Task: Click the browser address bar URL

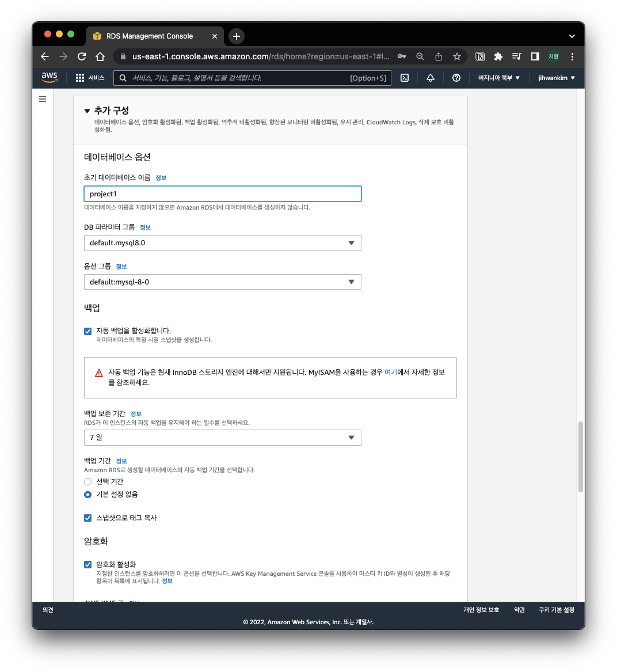Action: (x=261, y=56)
